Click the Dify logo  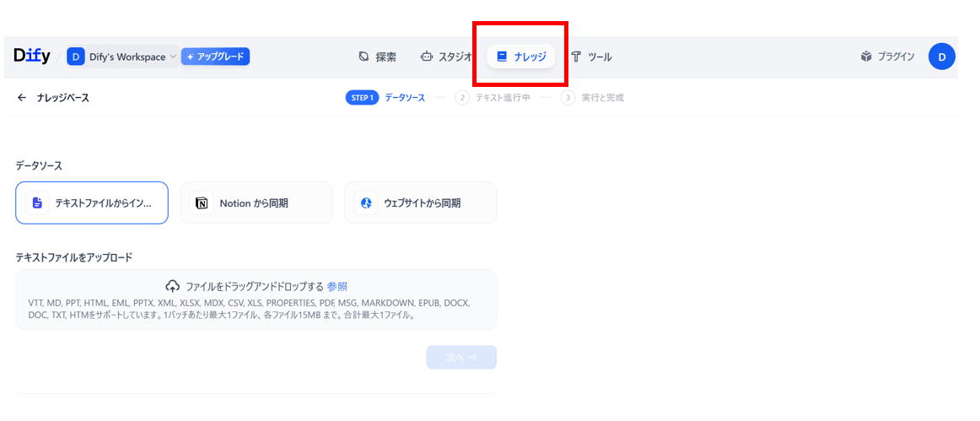(x=32, y=57)
